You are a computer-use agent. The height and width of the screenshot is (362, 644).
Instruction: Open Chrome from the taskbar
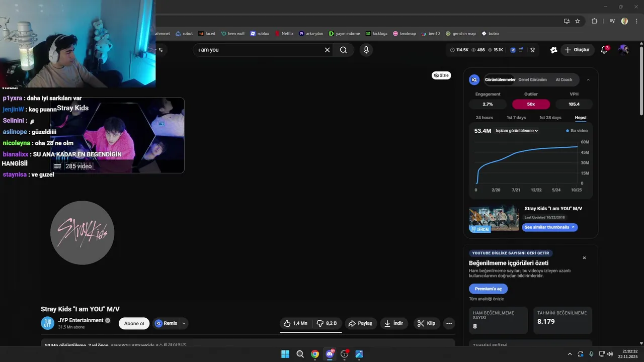pyautogui.click(x=315, y=354)
